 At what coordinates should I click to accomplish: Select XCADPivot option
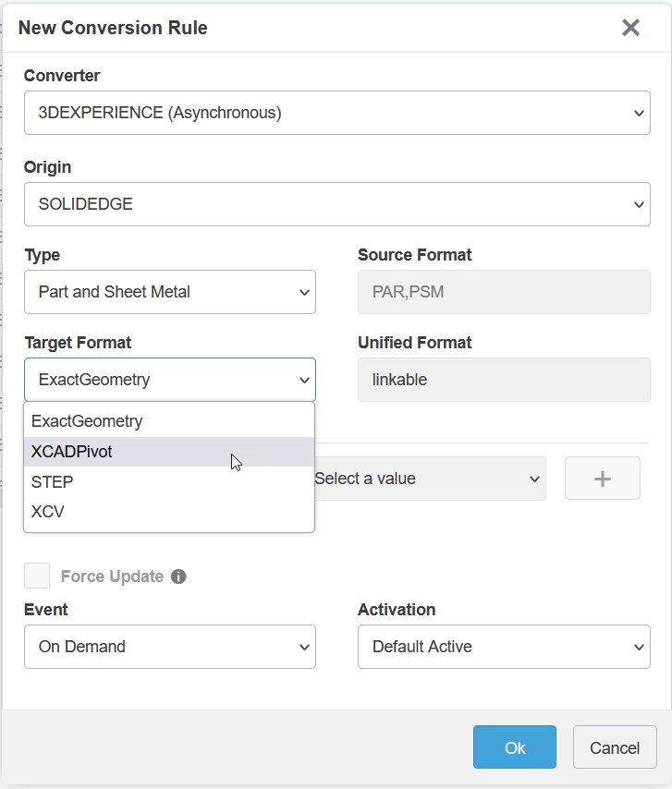72,452
